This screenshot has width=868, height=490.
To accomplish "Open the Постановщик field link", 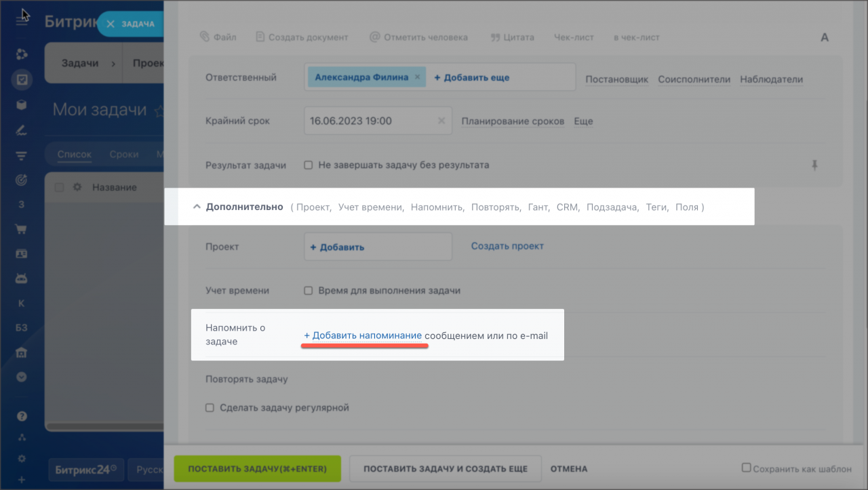I will [617, 79].
